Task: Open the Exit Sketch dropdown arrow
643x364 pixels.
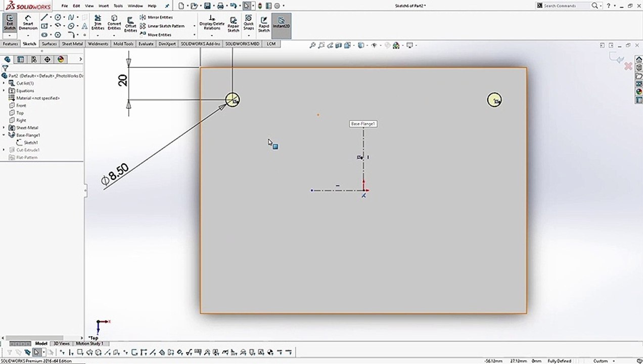Action: tap(10, 35)
